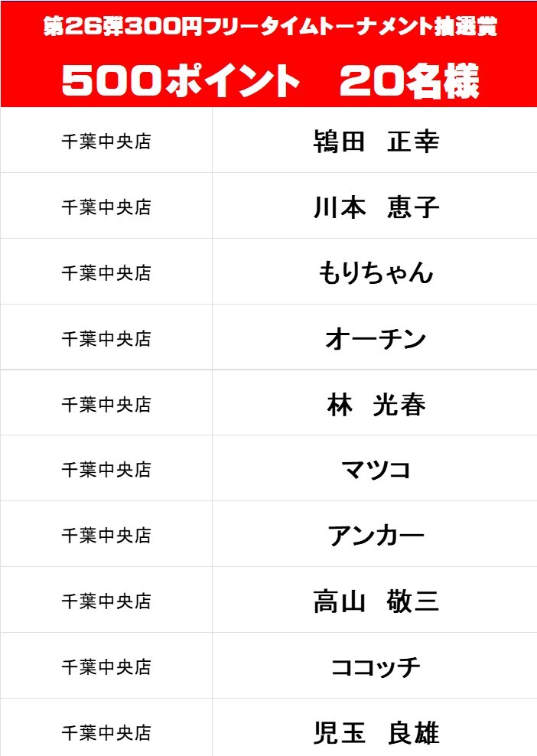Click winner name 鴇田 正幸

tap(376, 142)
